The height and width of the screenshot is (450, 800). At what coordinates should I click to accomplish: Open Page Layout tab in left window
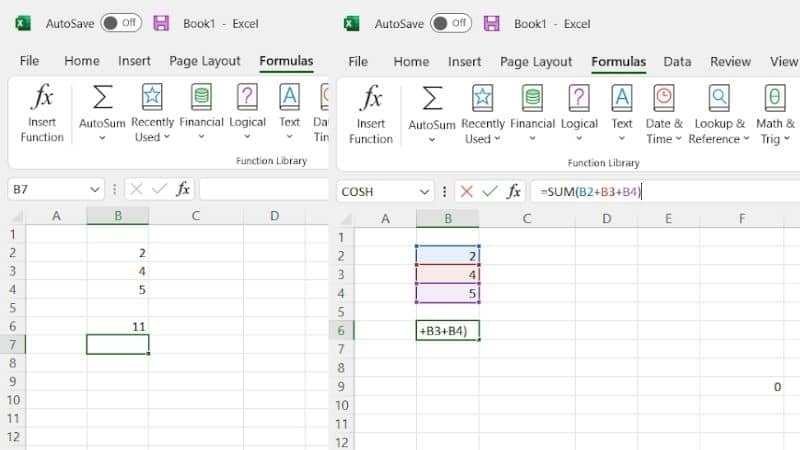(205, 61)
